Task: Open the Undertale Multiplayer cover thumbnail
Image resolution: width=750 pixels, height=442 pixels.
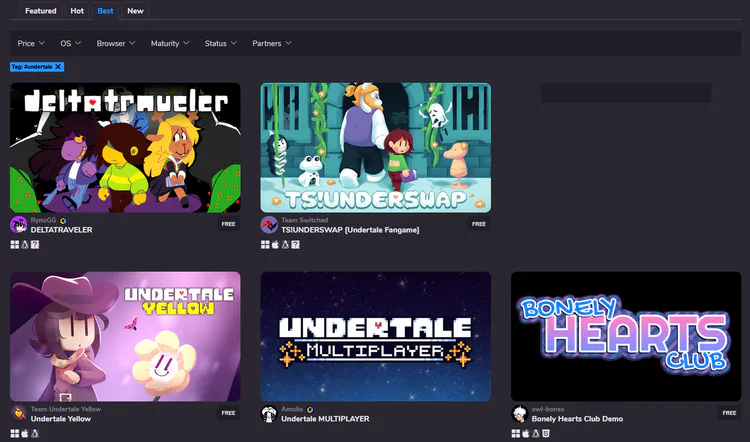Action: tap(375, 336)
